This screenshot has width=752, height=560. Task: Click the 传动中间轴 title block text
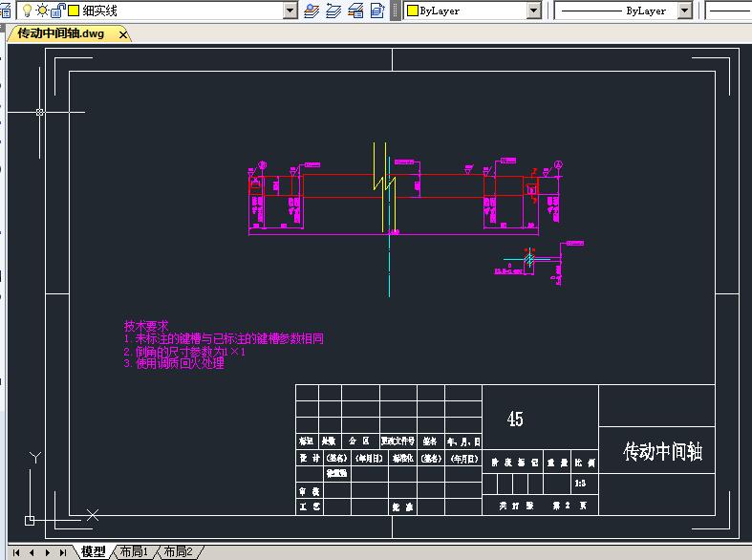click(x=663, y=451)
